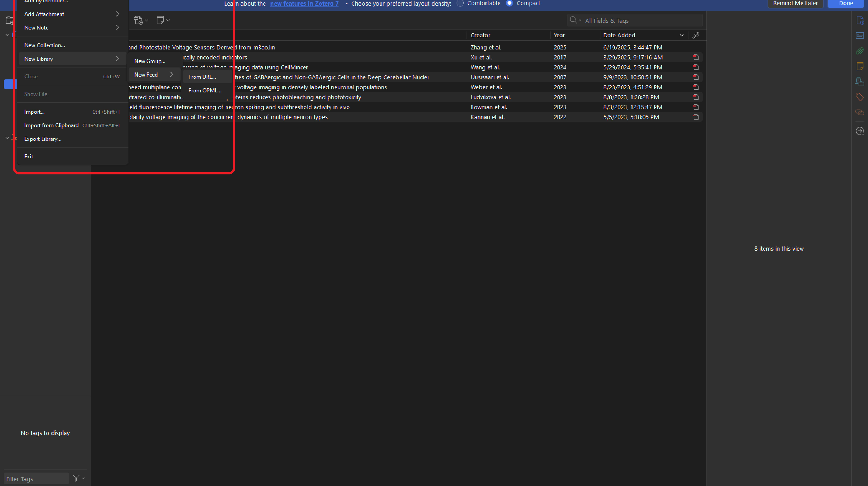The width and height of the screenshot is (868, 486).
Task: Open the Attachments paperclip sidebar icon
Action: [x=860, y=51]
